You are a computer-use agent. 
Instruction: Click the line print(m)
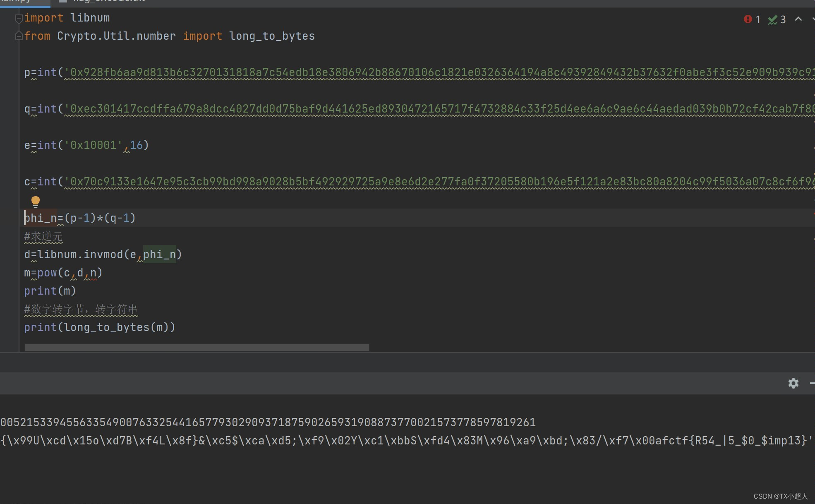(x=50, y=291)
